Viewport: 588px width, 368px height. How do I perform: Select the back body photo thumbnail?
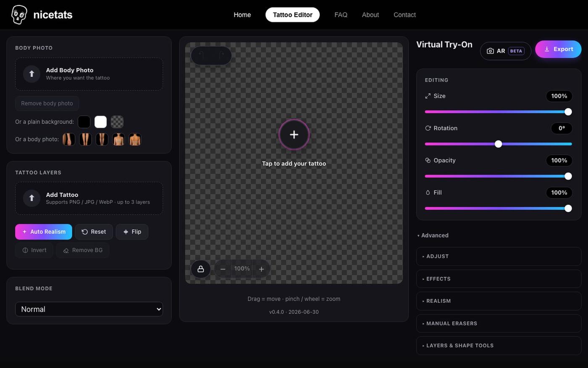(x=135, y=139)
